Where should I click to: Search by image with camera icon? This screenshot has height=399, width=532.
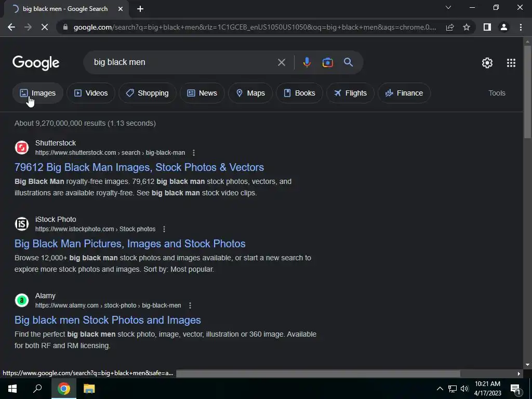coord(327,62)
